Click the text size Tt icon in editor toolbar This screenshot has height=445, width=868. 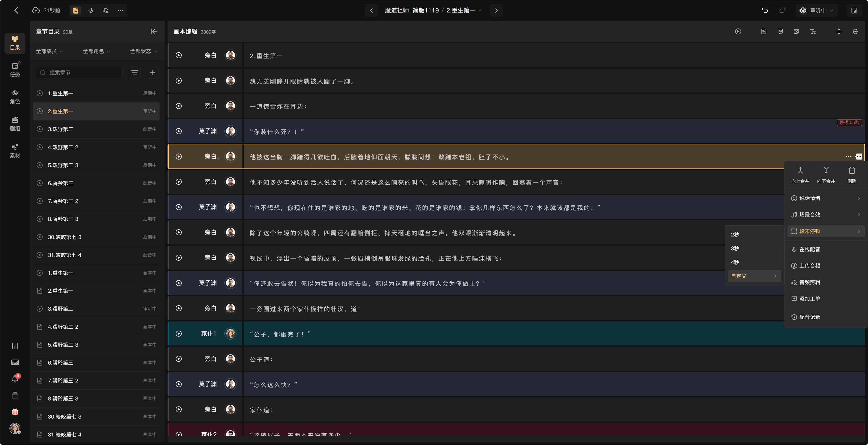[x=813, y=31]
